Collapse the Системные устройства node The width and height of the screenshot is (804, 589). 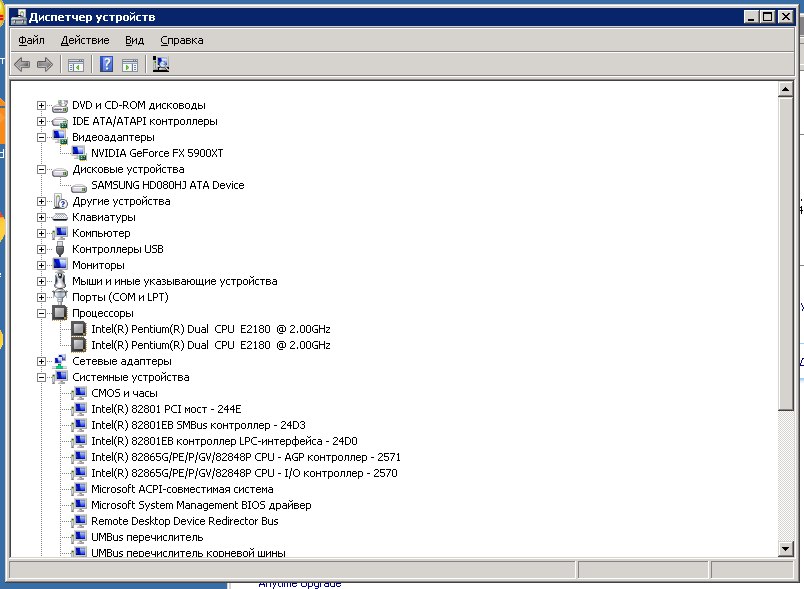[42, 377]
